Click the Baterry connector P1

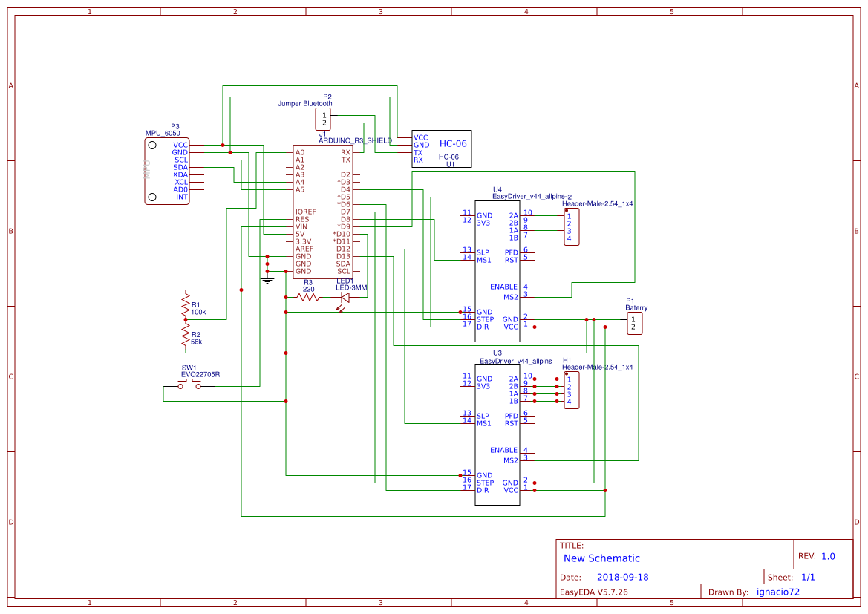[633, 323]
